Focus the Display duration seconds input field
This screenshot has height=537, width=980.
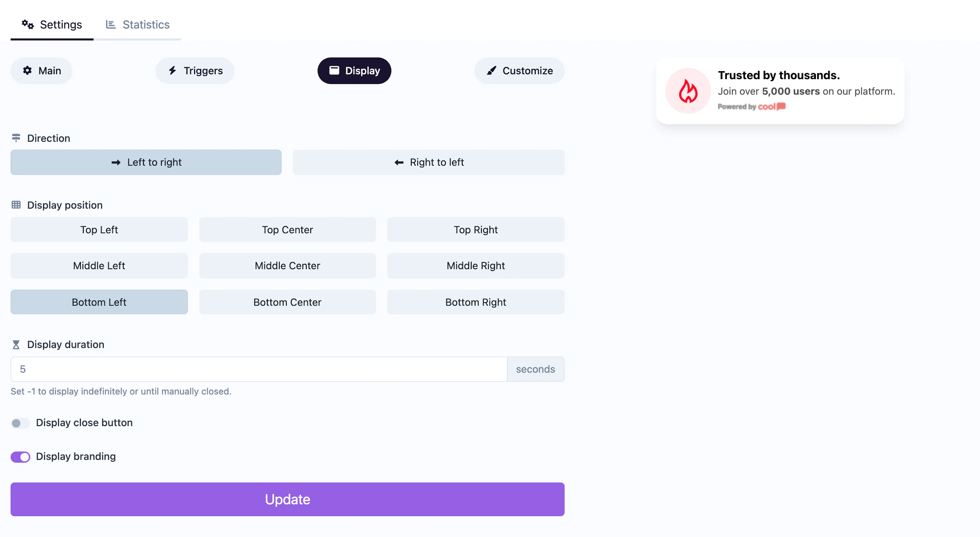[259, 369]
